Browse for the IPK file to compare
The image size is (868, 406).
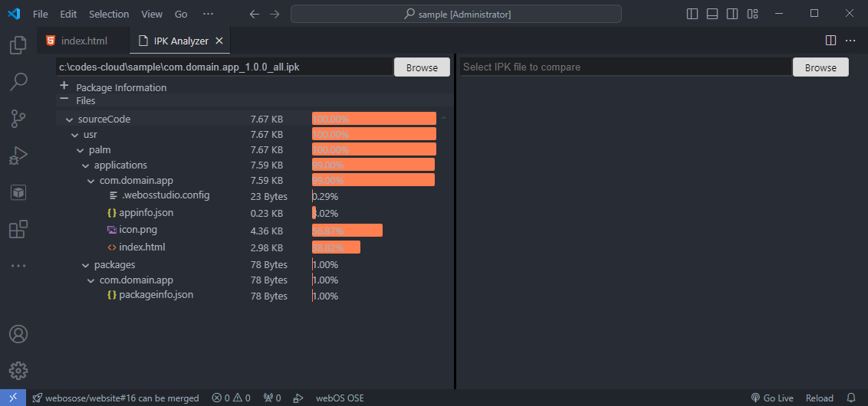tap(820, 67)
